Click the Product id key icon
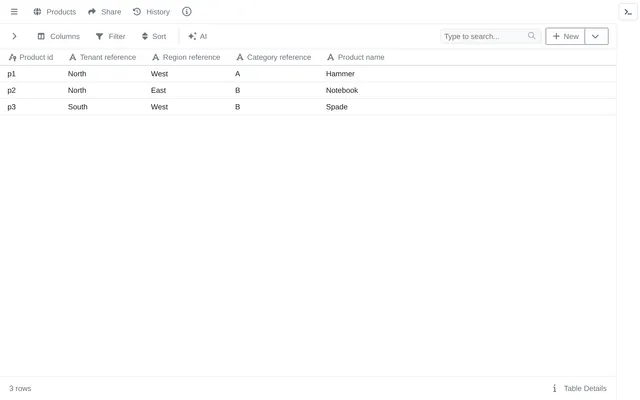Screen dimensions: 640x400 click(x=12, y=58)
